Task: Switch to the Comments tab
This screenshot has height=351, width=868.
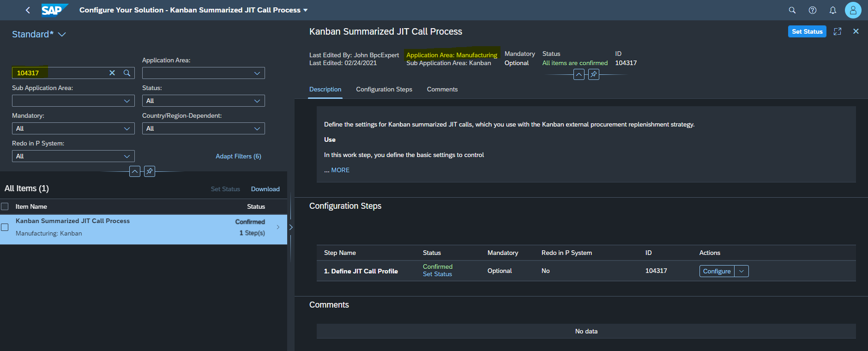Action: point(442,89)
